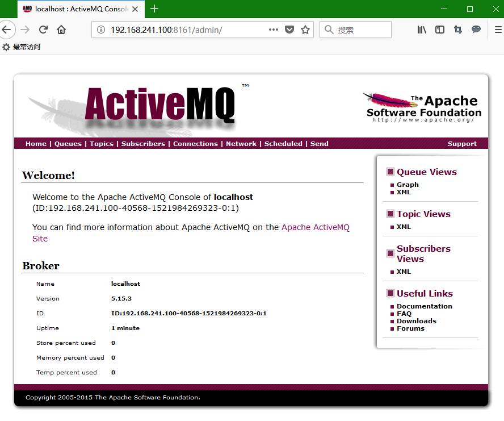Open the Scheduled page
This screenshot has height=421, width=504.
tap(283, 144)
